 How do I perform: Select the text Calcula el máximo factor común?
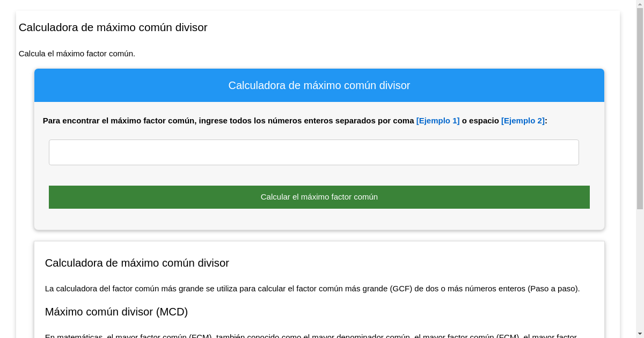[x=76, y=54]
